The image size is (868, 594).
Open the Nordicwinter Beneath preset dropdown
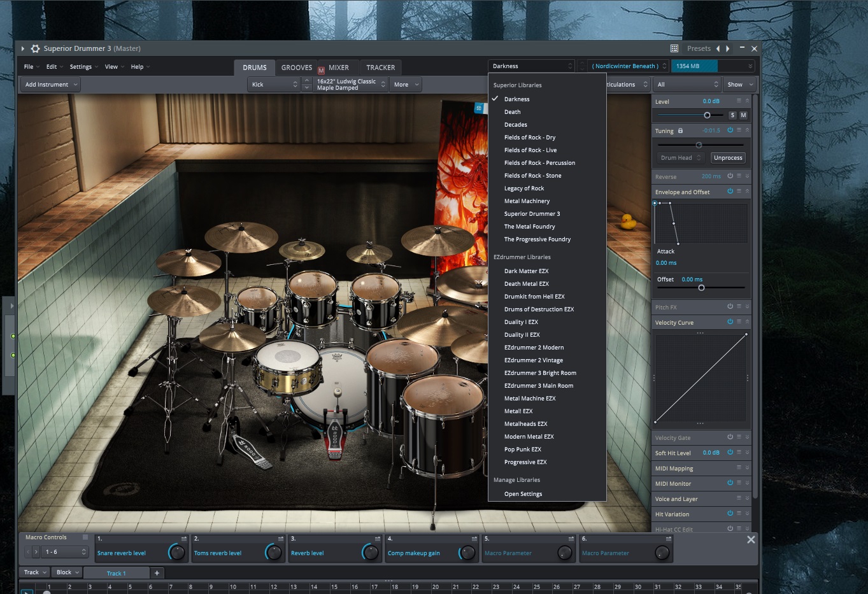(628, 66)
